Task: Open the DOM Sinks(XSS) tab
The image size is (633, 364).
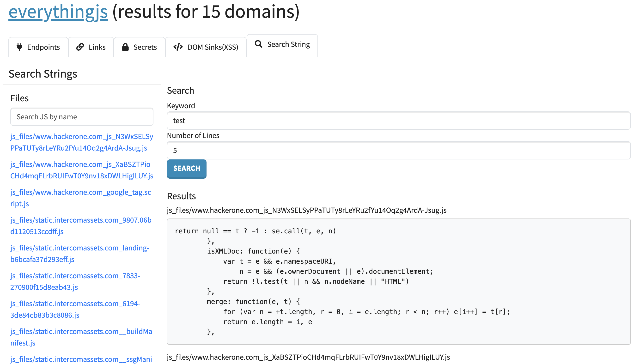Action: (206, 47)
